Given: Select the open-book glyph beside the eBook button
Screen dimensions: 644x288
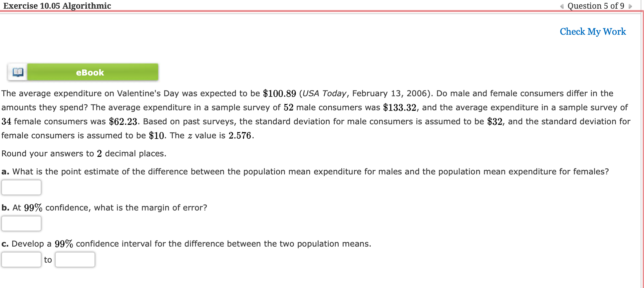Looking at the screenshot, I should tap(17, 71).
